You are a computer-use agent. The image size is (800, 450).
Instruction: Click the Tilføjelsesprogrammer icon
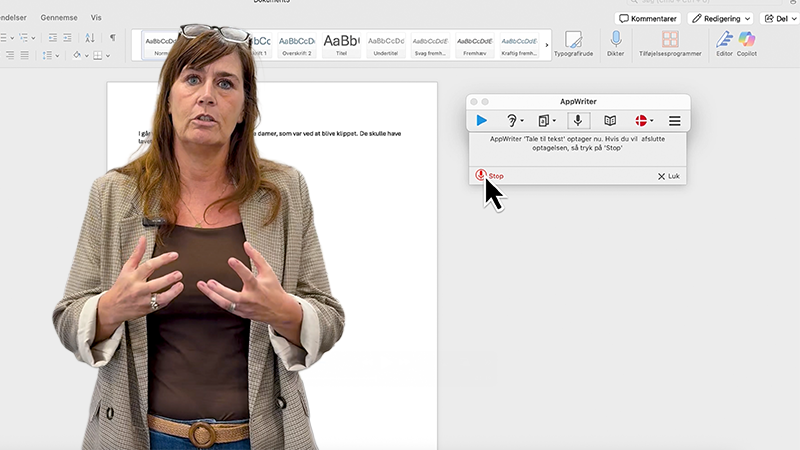tap(670, 40)
